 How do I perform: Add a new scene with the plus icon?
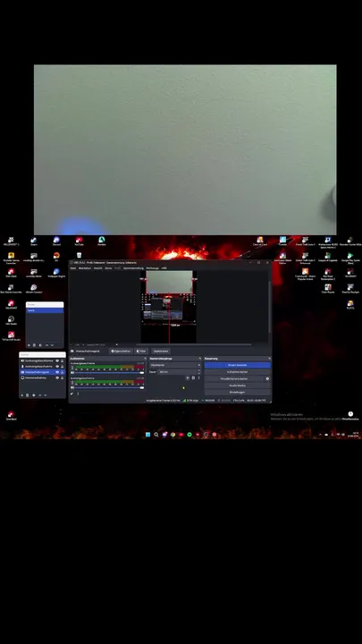click(x=29, y=345)
